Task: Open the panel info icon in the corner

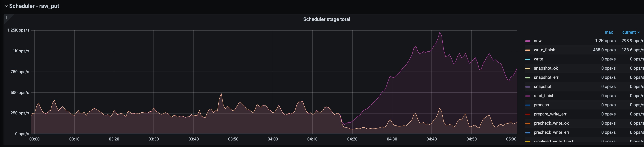Action: 7,18
